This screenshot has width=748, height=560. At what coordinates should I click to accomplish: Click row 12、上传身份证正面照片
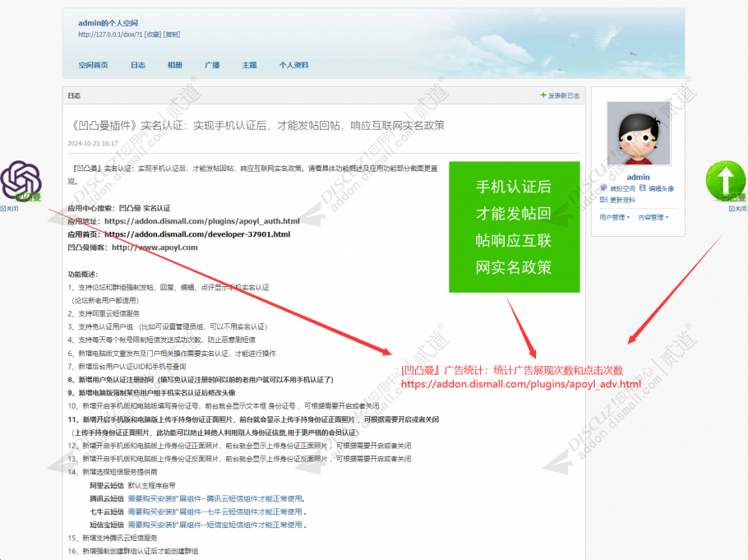coord(239,446)
